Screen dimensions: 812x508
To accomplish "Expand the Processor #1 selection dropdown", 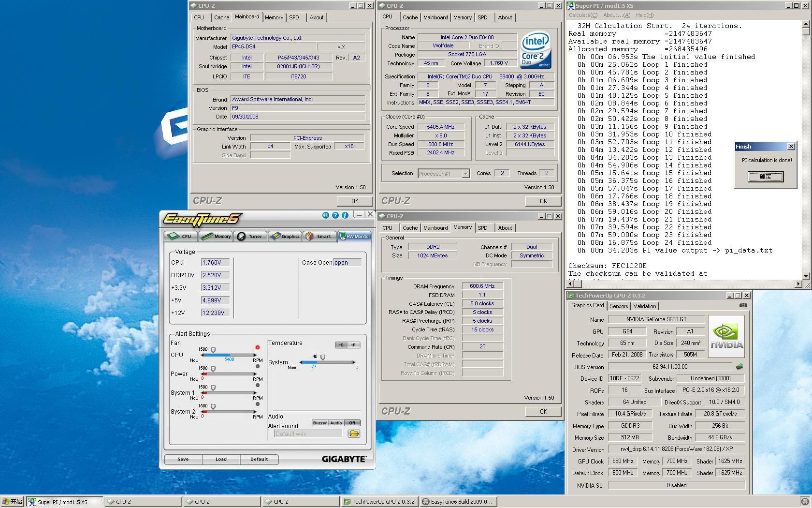I will coord(465,174).
